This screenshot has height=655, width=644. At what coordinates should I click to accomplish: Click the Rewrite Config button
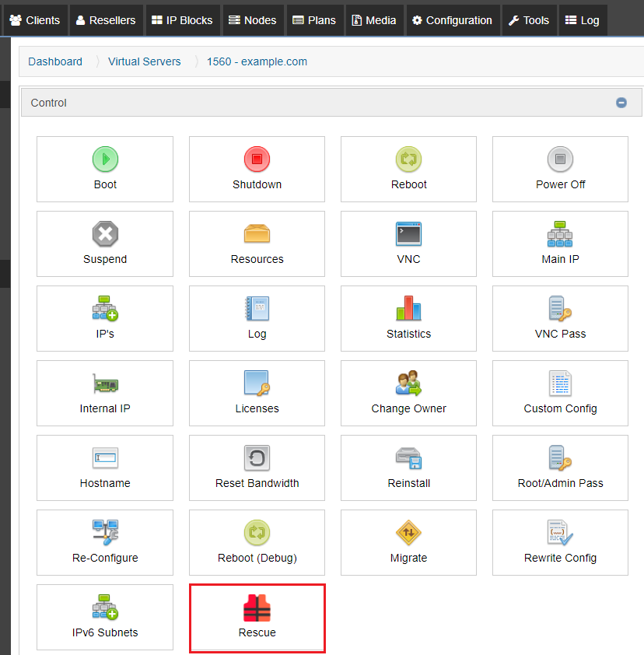click(560, 543)
